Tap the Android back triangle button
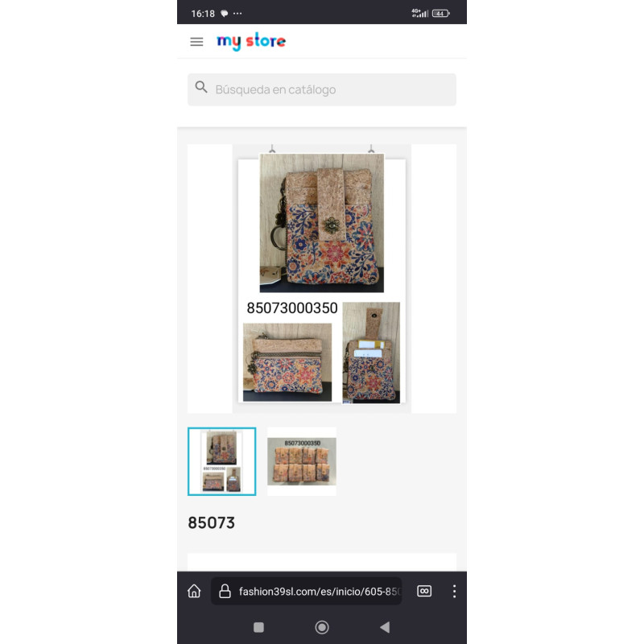 click(x=385, y=627)
